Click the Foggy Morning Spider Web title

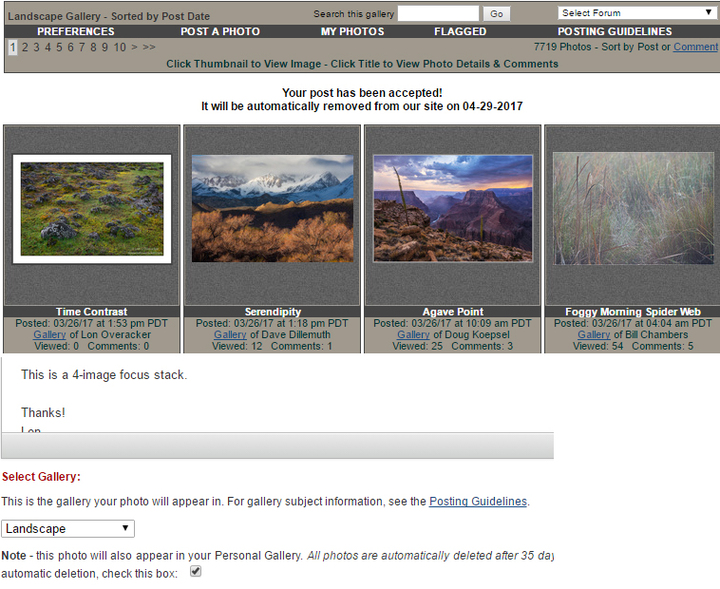(633, 312)
